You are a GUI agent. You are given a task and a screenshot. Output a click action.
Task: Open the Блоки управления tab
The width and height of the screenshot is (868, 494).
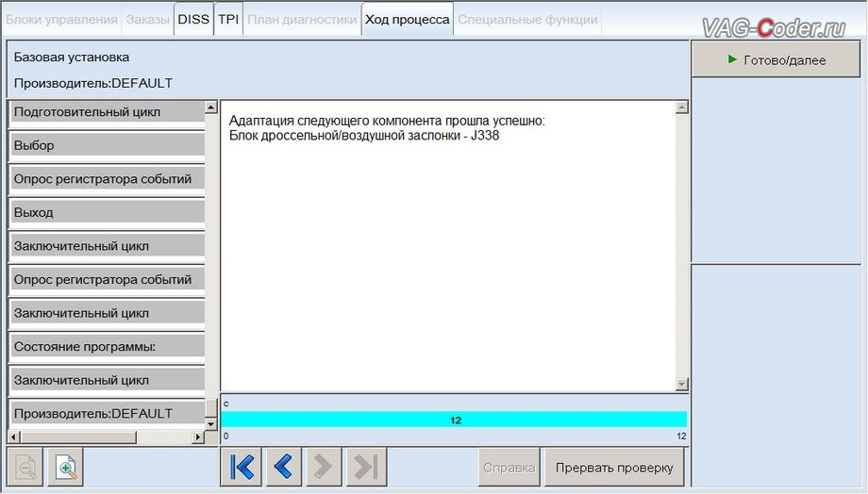[61, 20]
